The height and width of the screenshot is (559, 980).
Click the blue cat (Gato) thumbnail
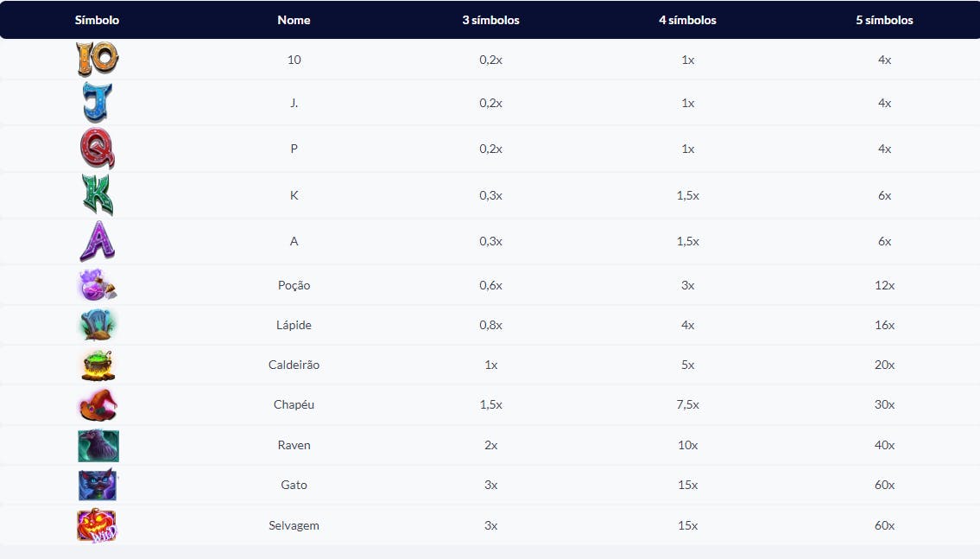(98, 485)
